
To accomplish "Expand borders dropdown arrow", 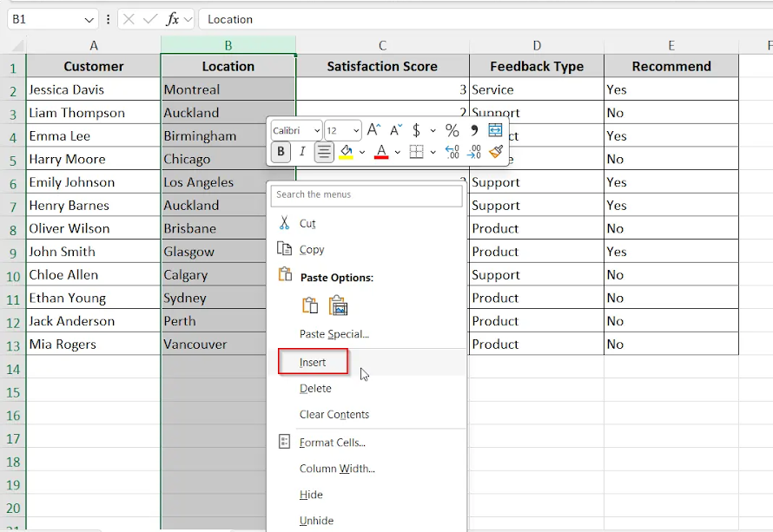I will coord(433,152).
